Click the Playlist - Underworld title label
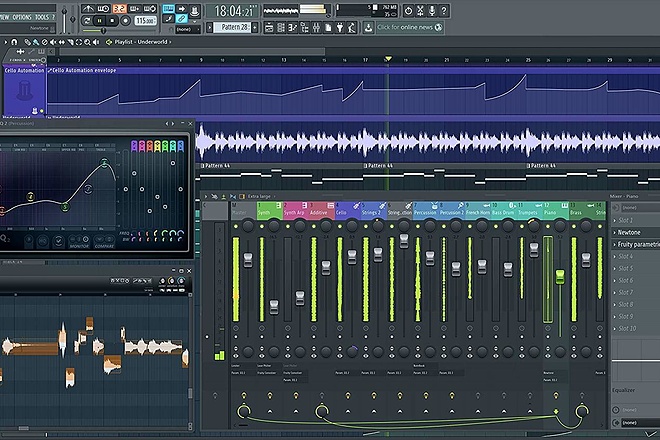This screenshot has width=660, height=440. tap(141, 42)
